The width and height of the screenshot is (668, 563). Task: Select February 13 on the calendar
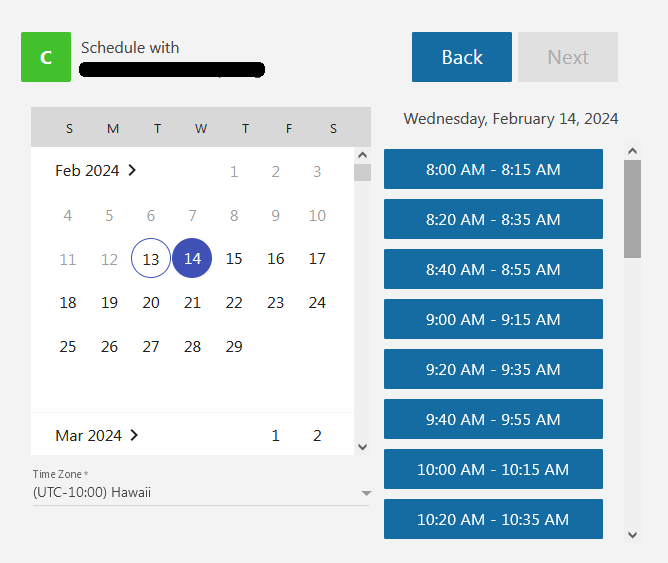[x=151, y=259]
